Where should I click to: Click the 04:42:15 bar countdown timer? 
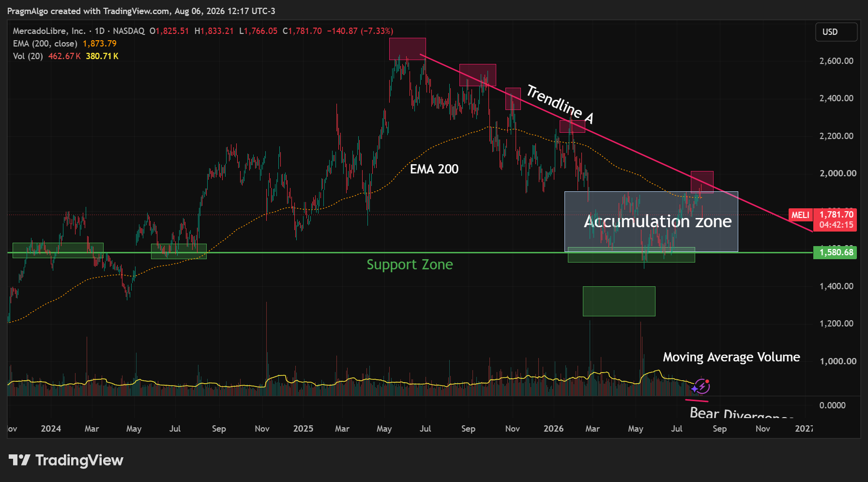836,225
